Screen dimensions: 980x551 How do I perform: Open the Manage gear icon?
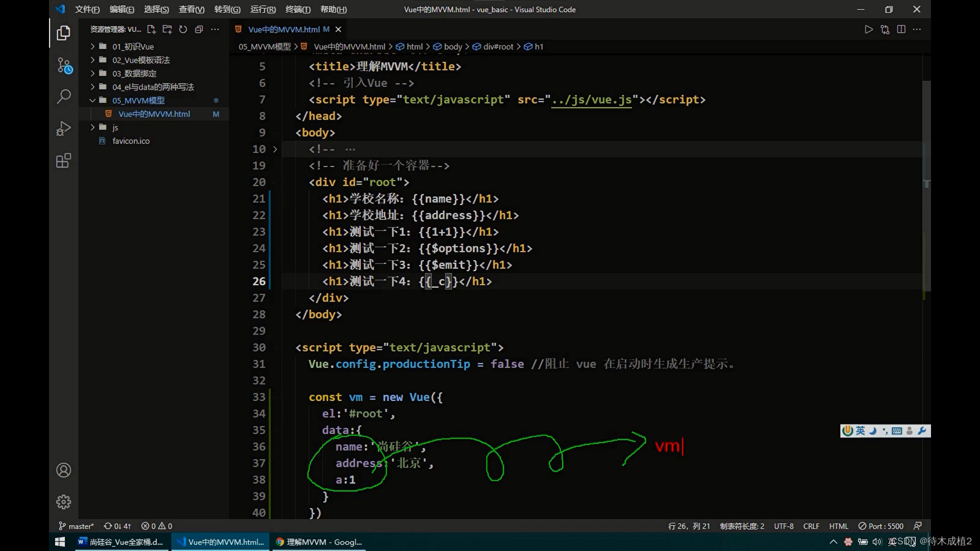coord(63,502)
